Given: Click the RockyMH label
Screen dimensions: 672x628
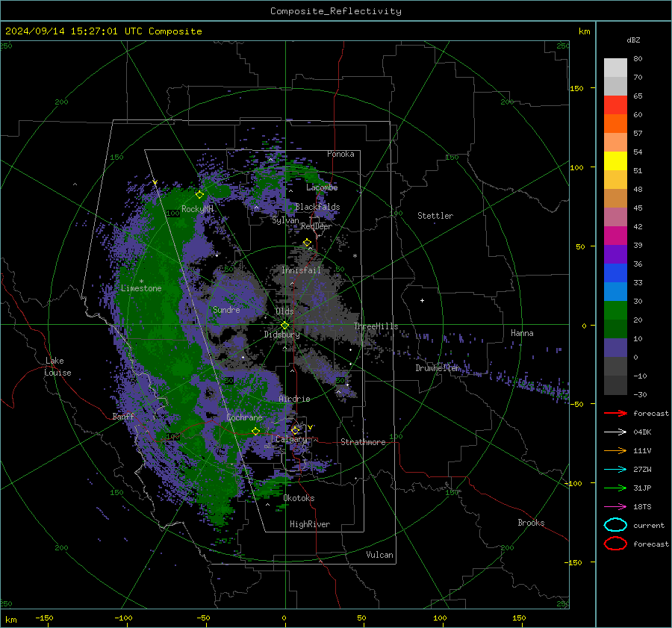Looking at the screenshot, I should point(197,209).
